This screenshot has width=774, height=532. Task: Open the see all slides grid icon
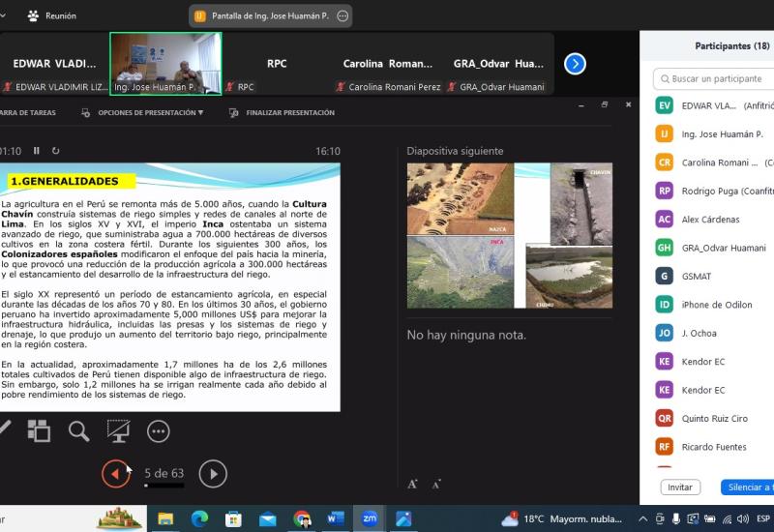click(39, 431)
